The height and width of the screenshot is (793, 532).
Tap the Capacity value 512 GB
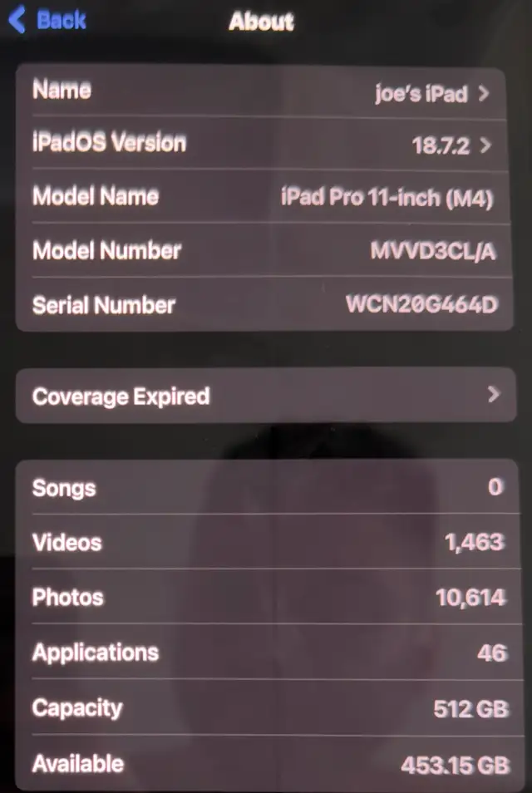pyautogui.click(x=470, y=708)
